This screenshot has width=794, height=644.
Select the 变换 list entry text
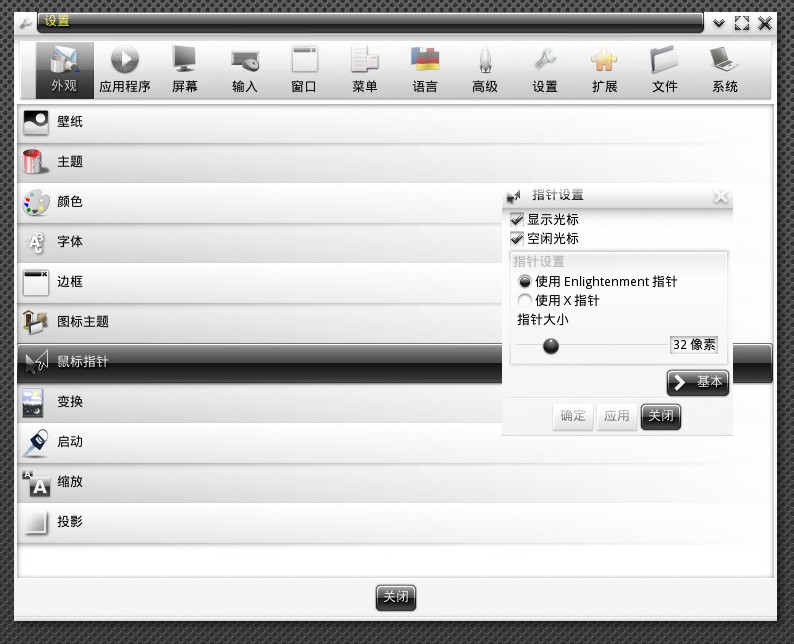[70, 401]
